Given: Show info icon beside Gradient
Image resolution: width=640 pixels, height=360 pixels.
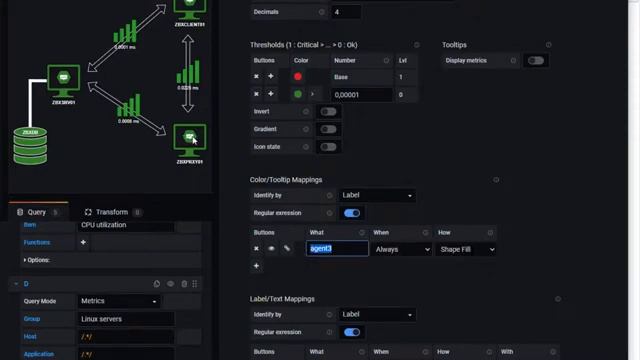Looking at the screenshot, I should tap(306, 129).
